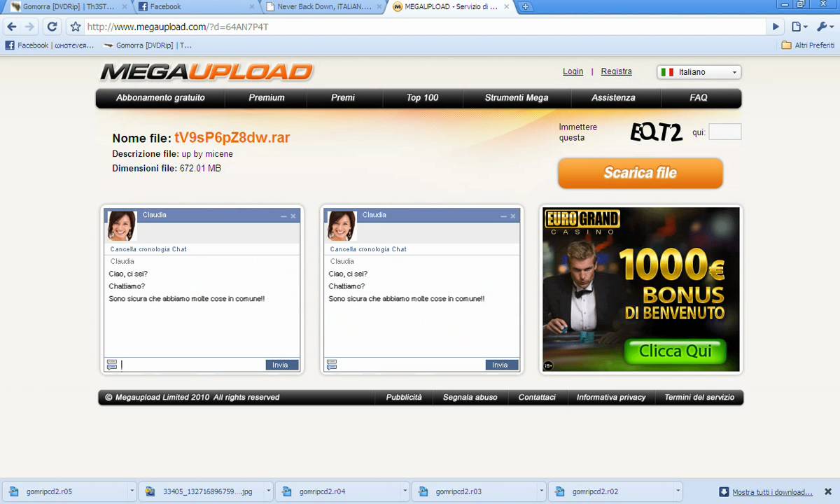The height and width of the screenshot is (504, 840).
Task: Click the file name tV9sP6pZ8dw.rar
Action: coord(232,137)
